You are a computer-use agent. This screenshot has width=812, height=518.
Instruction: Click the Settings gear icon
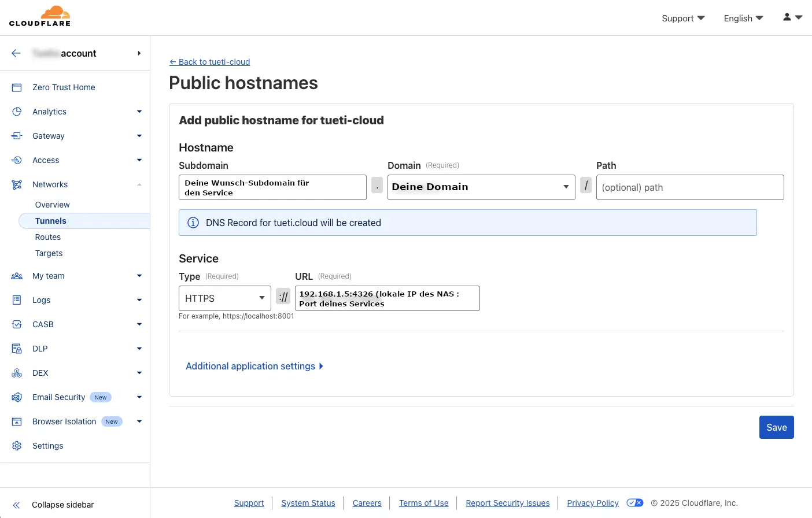pos(17,446)
